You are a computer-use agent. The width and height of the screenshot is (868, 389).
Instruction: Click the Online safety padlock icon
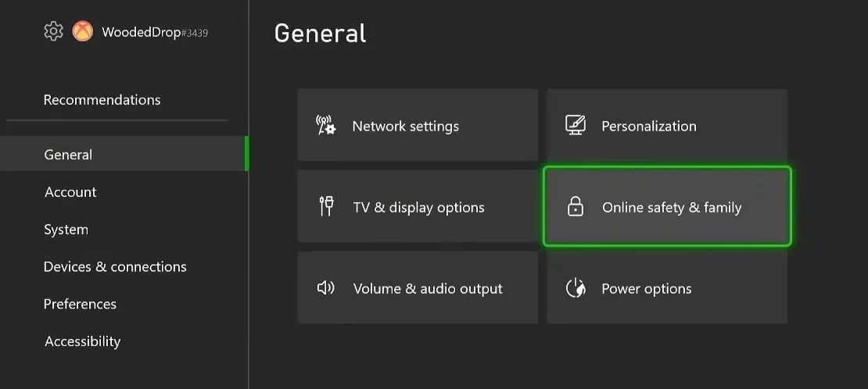[x=576, y=207]
